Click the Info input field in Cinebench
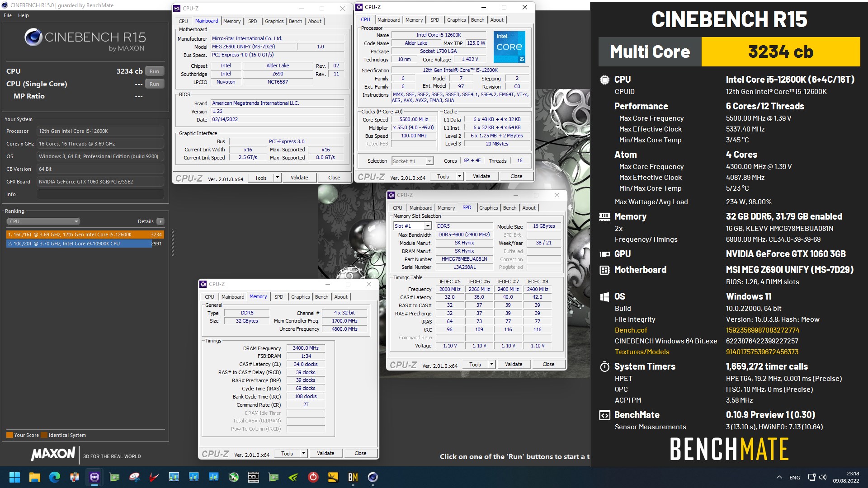868x488 pixels. (x=100, y=194)
